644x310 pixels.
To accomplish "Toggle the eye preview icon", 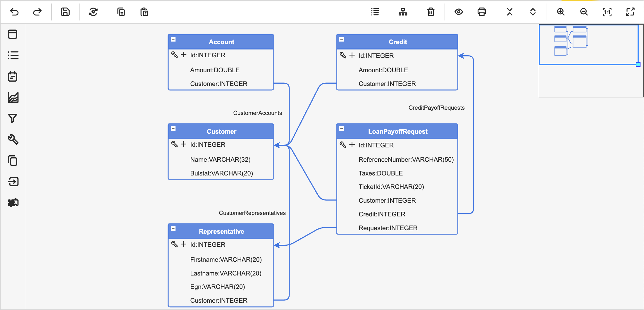I will 459,12.
